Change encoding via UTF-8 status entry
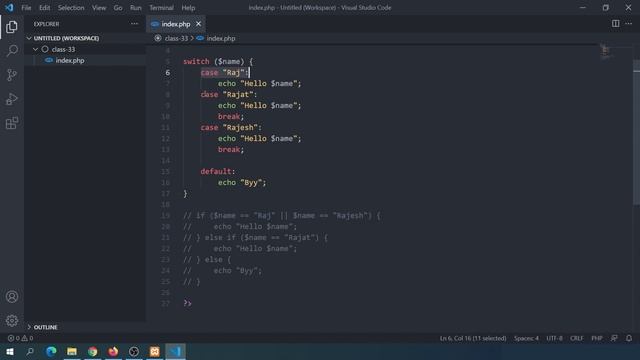This screenshot has width=640, height=360. (554, 338)
